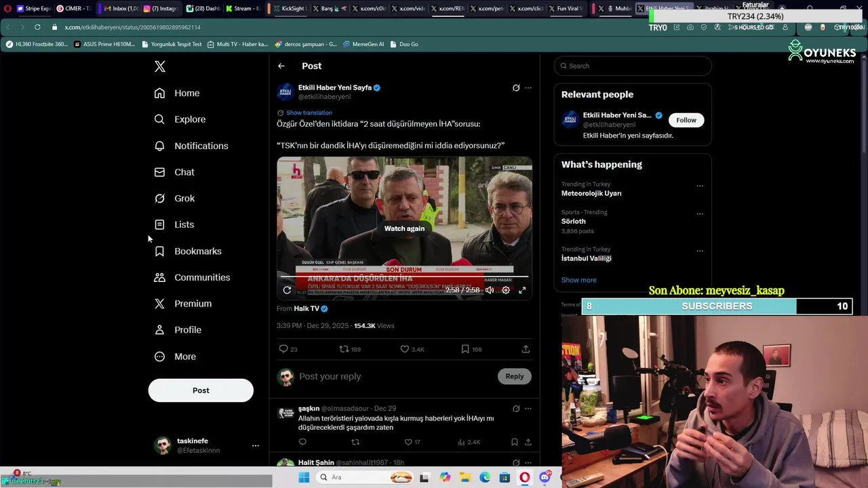Open more options for Meteorolojik Uyarı trend
The image size is (868, 488).
(x=700, y=186)
